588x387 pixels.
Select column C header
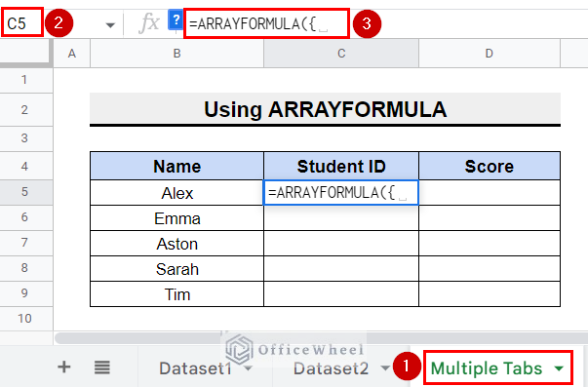tap(341, 54)
